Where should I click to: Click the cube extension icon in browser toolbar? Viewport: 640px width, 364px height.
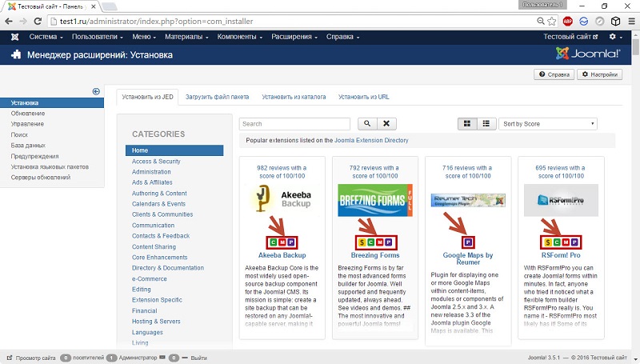(615, 22)
